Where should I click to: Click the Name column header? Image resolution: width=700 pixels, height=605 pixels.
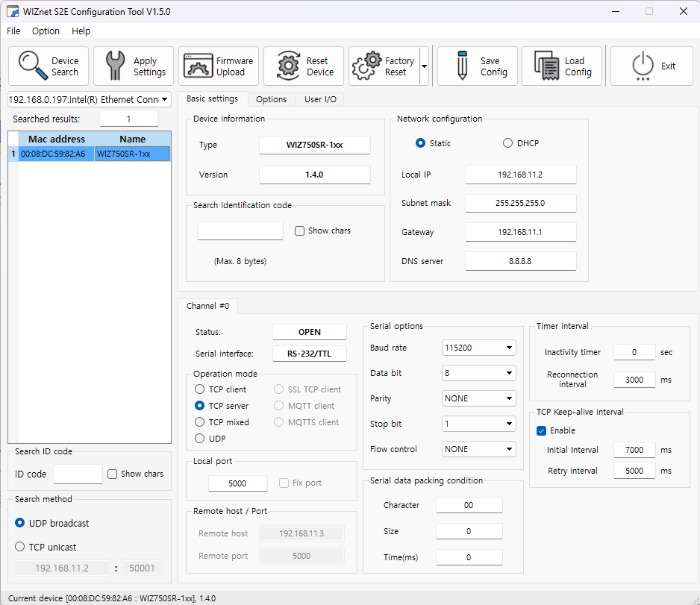tap(132, 140)
